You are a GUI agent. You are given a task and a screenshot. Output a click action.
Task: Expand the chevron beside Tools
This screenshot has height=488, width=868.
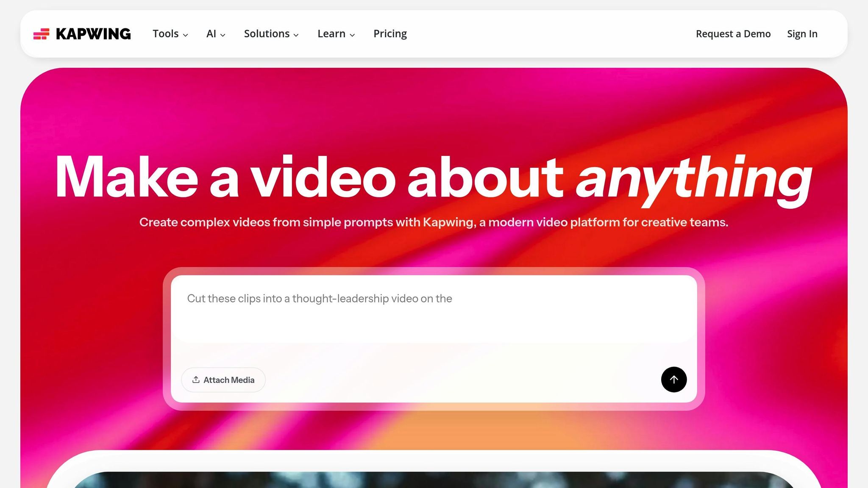click(186, 35)
